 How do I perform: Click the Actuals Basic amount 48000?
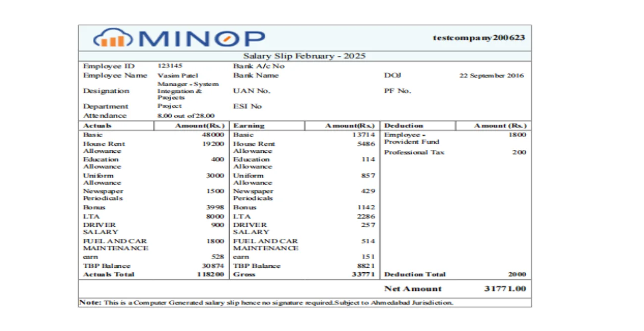[x=213, y=135]
